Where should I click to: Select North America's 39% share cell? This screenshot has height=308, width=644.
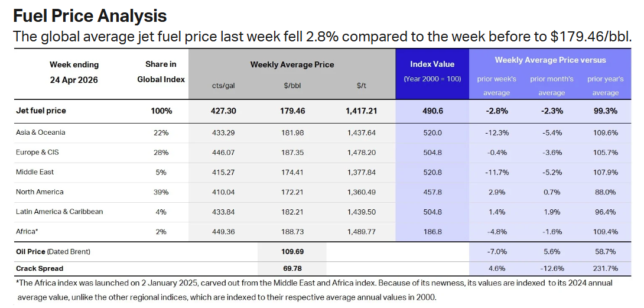pyautogui.click(x=161, y=192)
